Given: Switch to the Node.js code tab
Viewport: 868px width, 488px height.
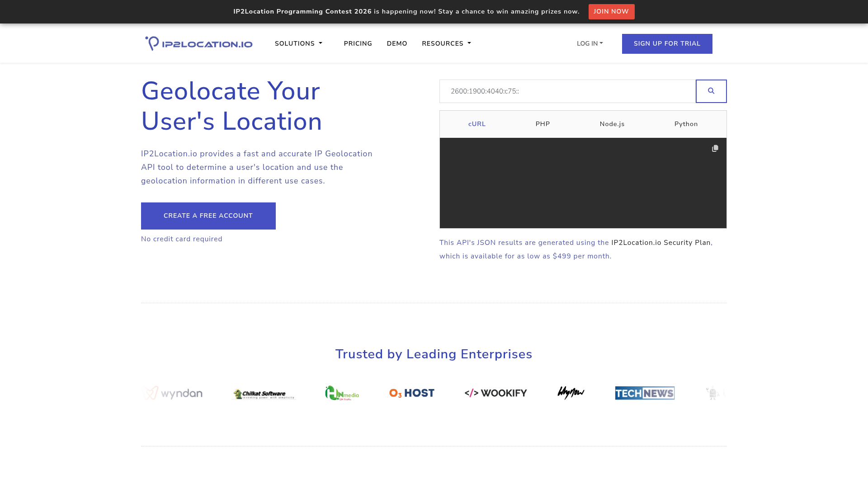Looking at the screenshot, I should pos(612,124).
